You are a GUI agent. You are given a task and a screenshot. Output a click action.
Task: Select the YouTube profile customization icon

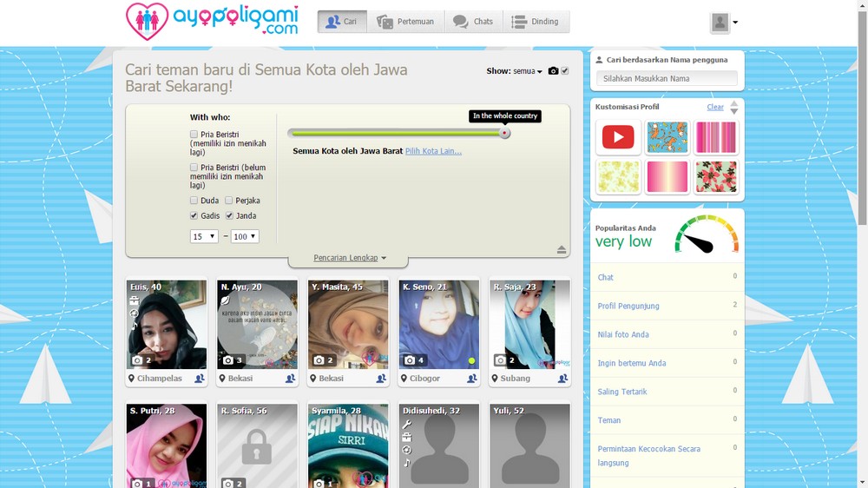coord(618,137)
